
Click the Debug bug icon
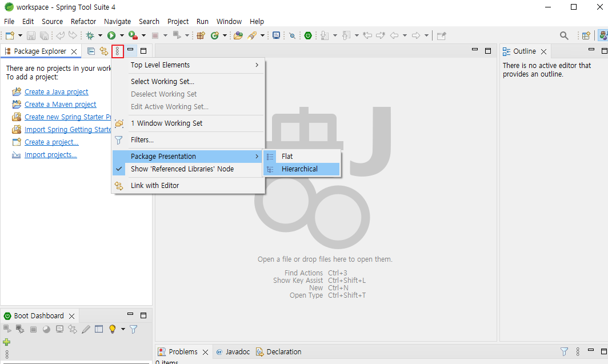click(x=90, y=35)
